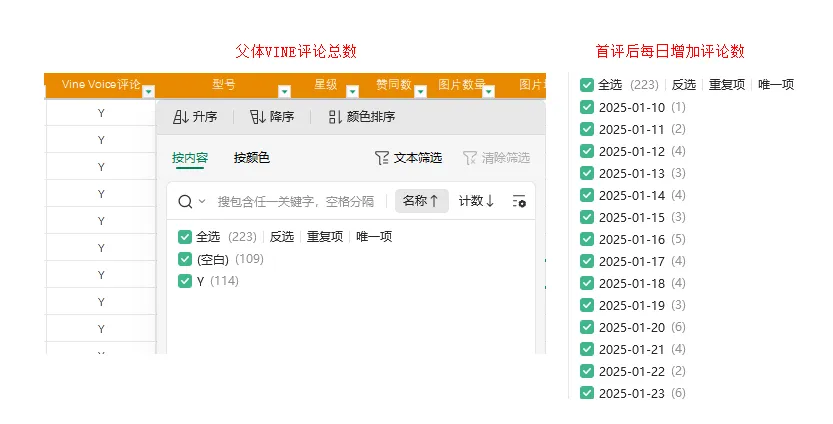This screenshot has width=833, height=424.
Task: Open the filter list settings icon
Action: pyautogui.click(x=519, y=201)
